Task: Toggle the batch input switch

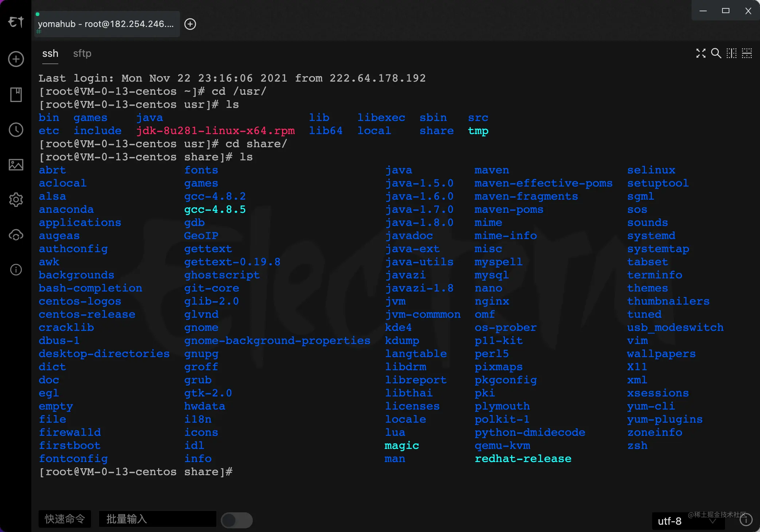Action: click(x=237, y=520)
